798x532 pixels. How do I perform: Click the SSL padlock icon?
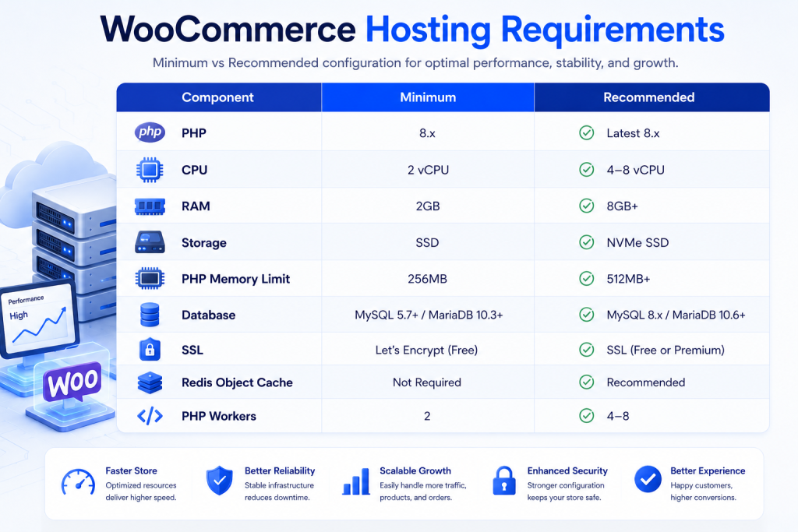click(x=150, y=350)
